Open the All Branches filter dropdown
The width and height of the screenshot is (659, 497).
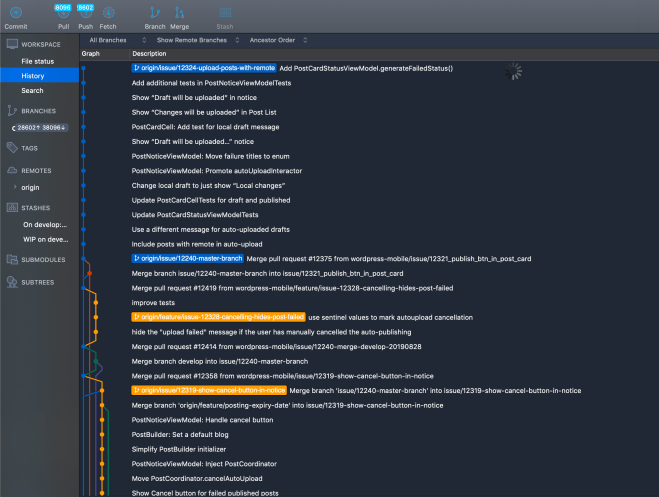[110, 40]
